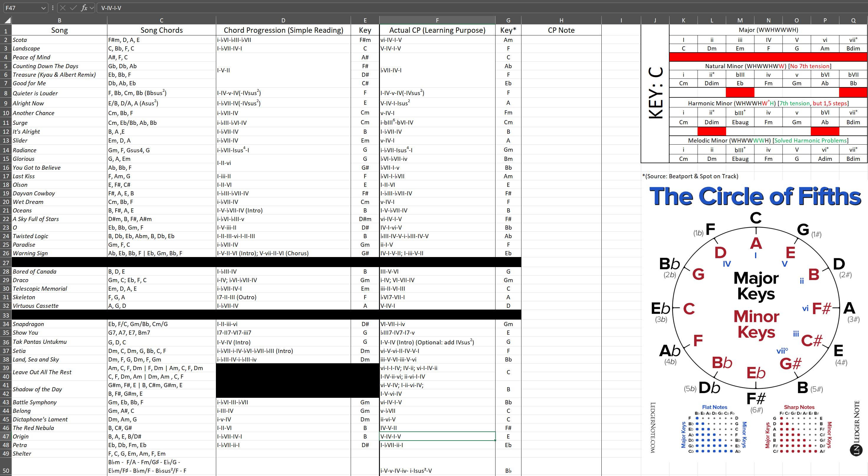This screenshot has height=476, width=868.
Task: Expand the Name Box dropdown arrow
Action: 43,8
